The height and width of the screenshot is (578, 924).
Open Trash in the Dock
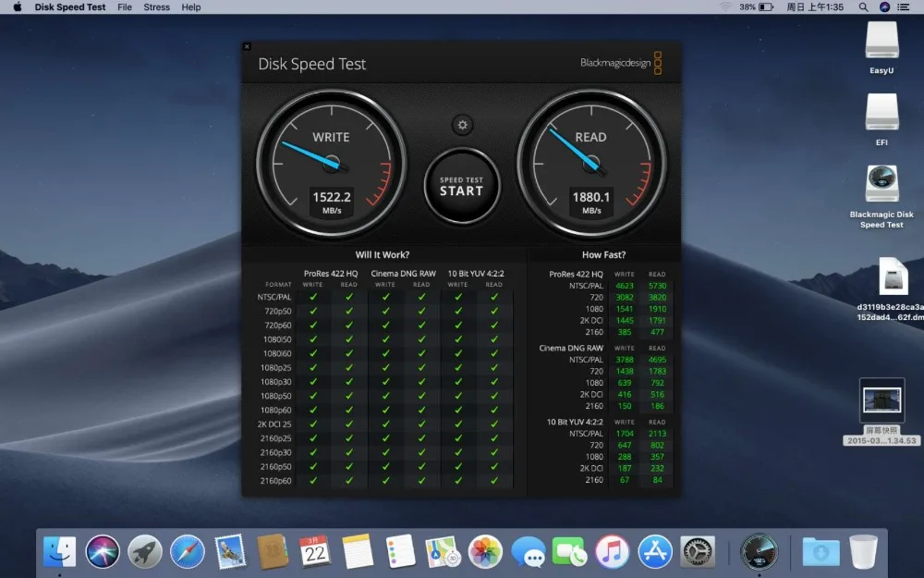[x=863, y=553]
